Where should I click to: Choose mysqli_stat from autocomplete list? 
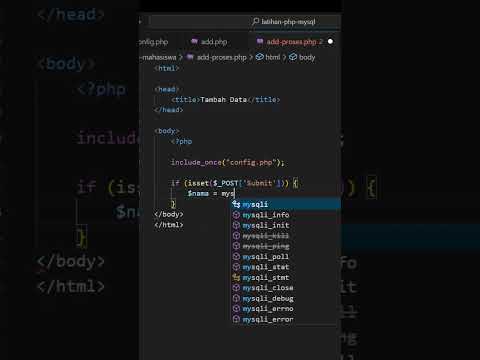[x=286, y=267]
